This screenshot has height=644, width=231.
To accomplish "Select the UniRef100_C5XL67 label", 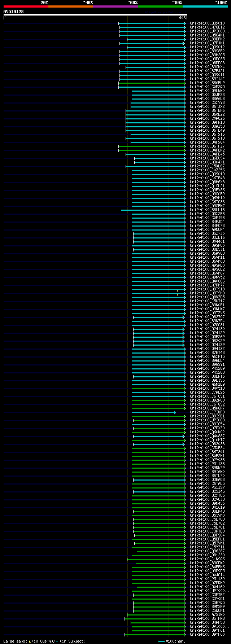I will [x=207, y=166].
